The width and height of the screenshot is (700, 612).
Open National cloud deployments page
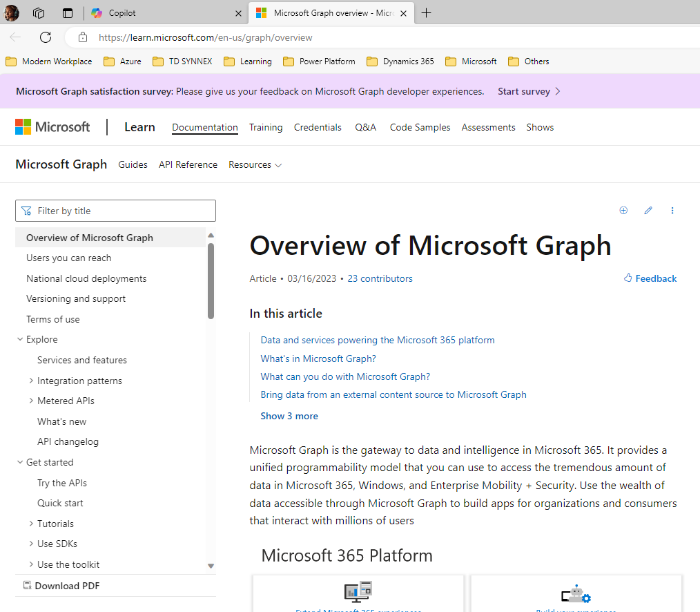click(86, 278)
